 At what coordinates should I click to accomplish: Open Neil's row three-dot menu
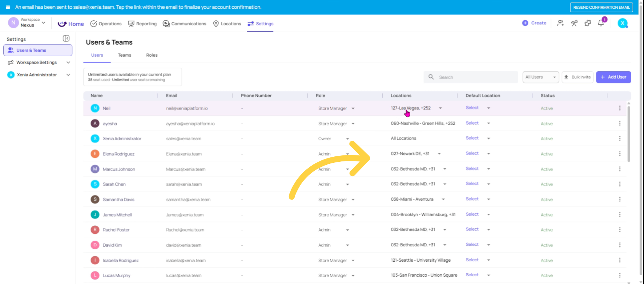[620, 108]
